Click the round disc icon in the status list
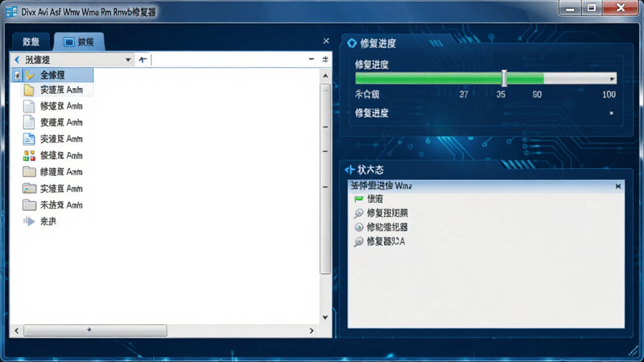The image size is (644, 362). (x=358, y=227)
